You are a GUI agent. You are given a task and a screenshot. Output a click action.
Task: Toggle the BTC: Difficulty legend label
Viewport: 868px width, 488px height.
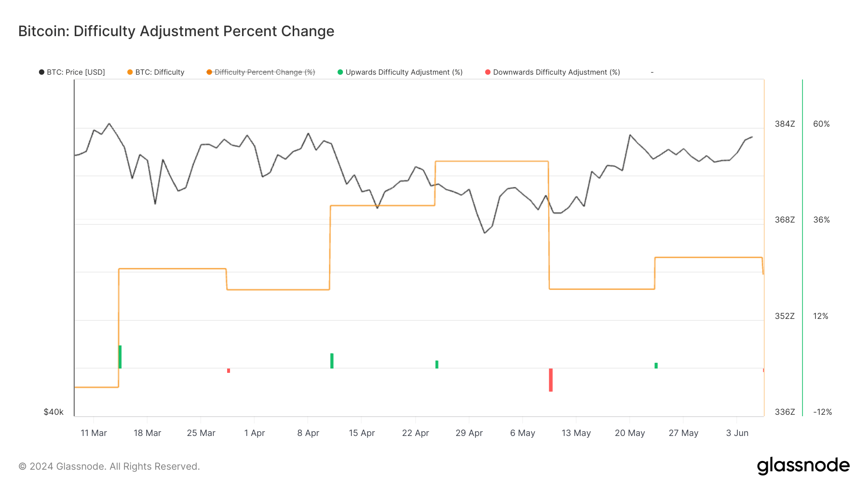(x=160, y=72)
